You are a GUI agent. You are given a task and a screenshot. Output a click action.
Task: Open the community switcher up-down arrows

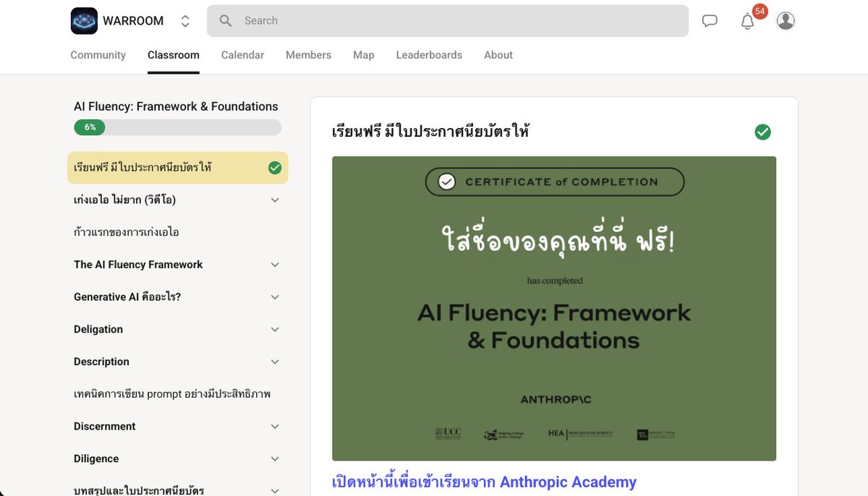click(x=185, y=21)
